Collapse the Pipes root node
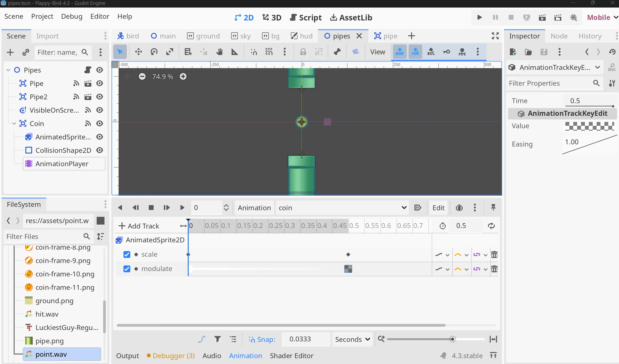 coord(8,70)
